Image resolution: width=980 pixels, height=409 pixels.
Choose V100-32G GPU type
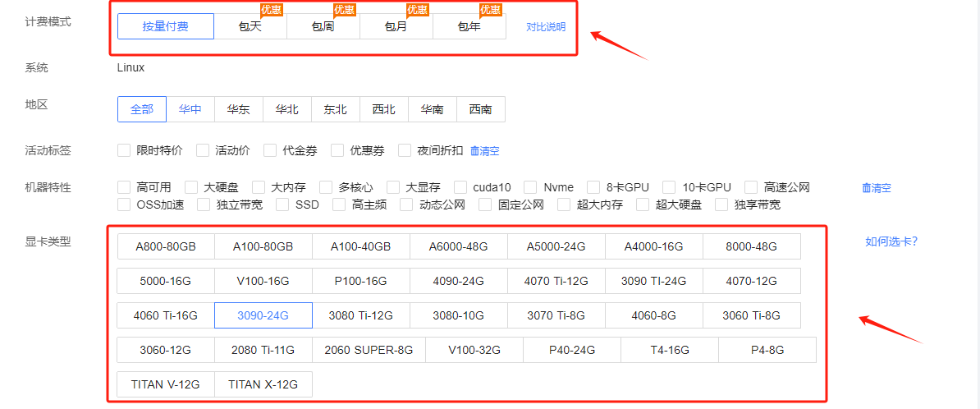474,350
